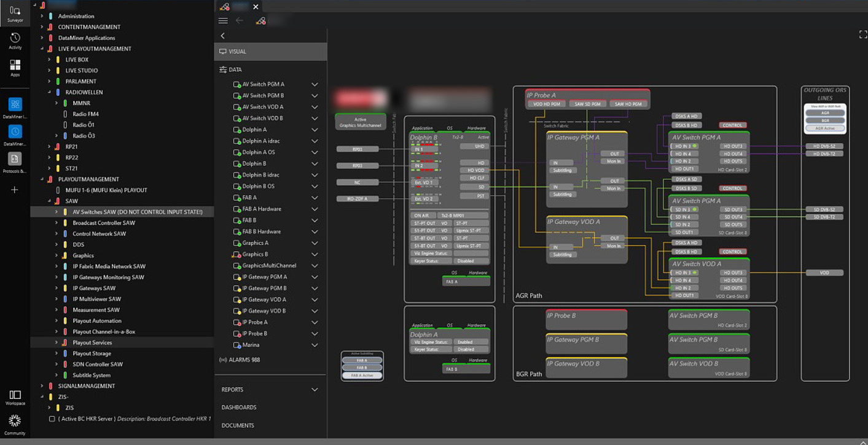868x445 pixels.
Task: Select the VISUAL page
Action: (x=270, y=52)
